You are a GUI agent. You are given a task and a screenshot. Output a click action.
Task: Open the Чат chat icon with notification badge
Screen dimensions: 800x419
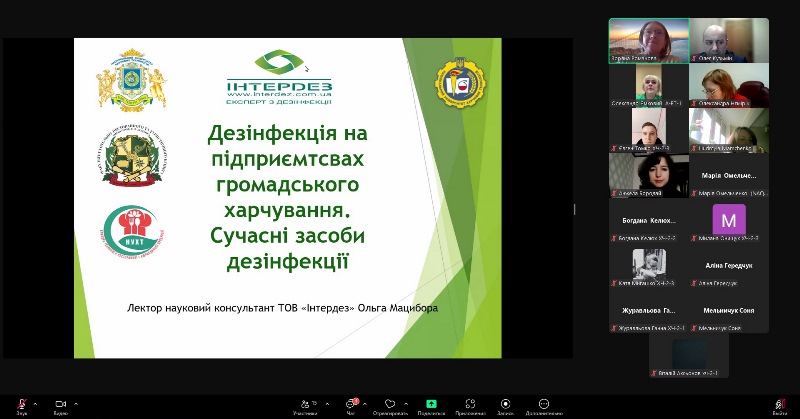tap(351, 403)
